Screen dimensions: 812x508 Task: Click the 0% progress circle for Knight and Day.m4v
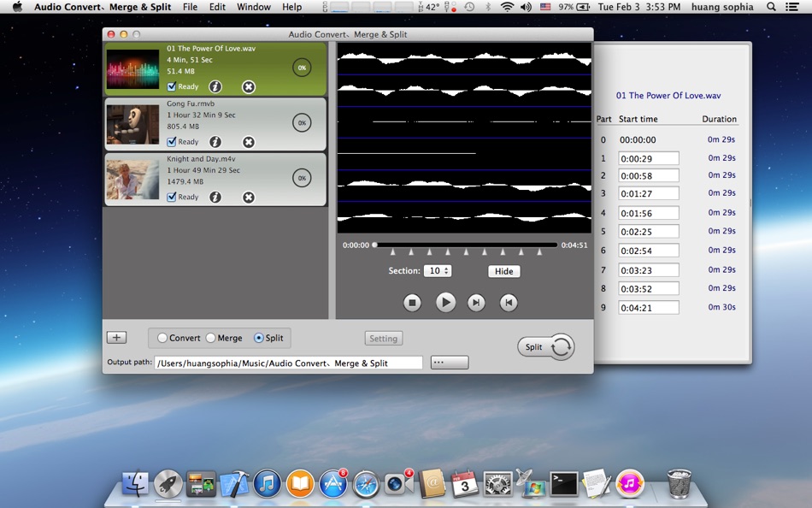pyautogui.click(x=302, y=178)
